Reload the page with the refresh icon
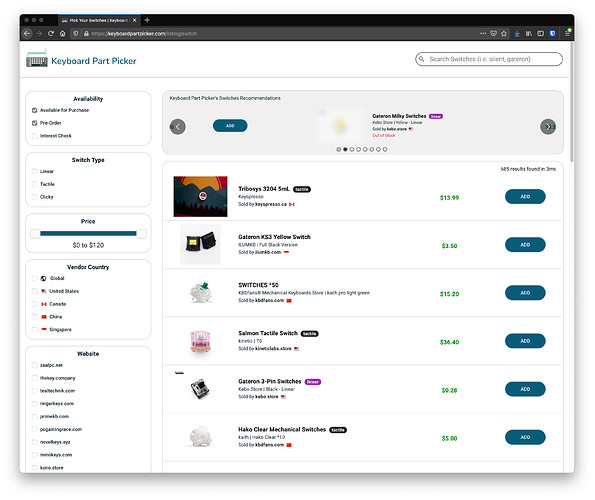Image resolution: width=595 pixels, height=500 pixels. [51, 33]
